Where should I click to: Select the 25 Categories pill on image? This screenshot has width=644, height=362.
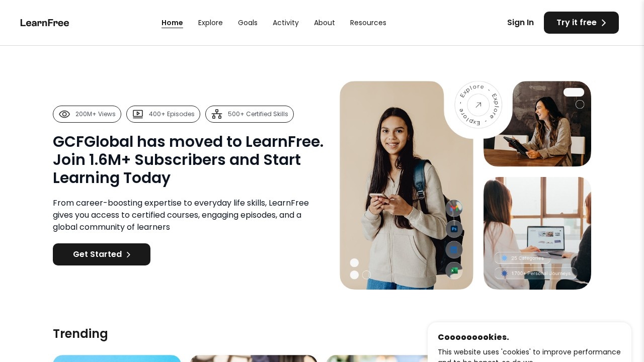point(523,258)
